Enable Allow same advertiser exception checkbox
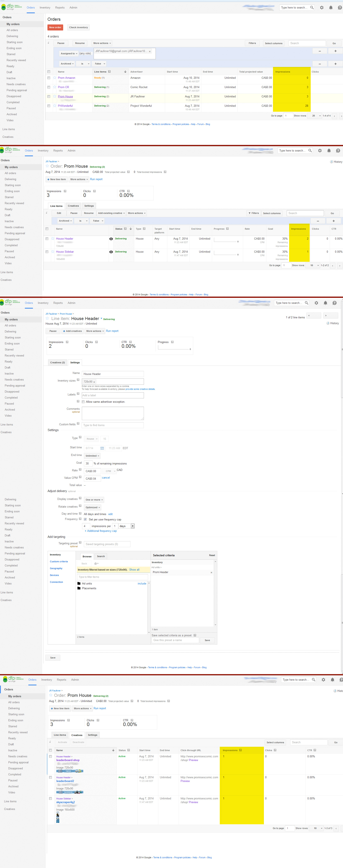Image resolution: width=343 pixels, height=868 pixels. (x=83, y=402)
